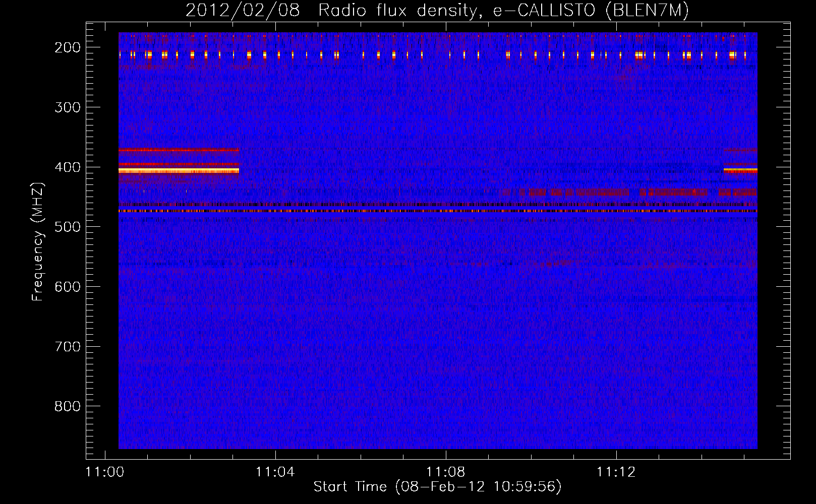
Task: Click the 11:08 time tick label
Action: [x=445, y=472]
